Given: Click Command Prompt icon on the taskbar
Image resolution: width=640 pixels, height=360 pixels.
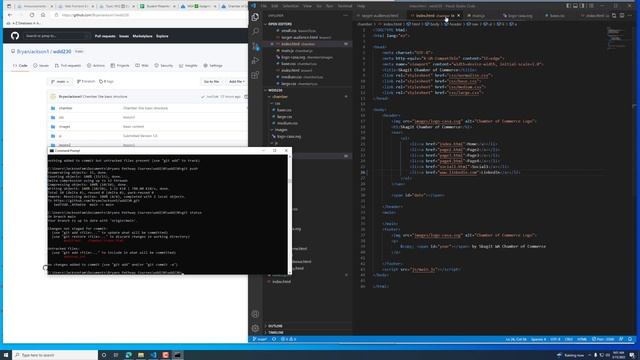Looking at the screenshot, I should click(178, 355).
